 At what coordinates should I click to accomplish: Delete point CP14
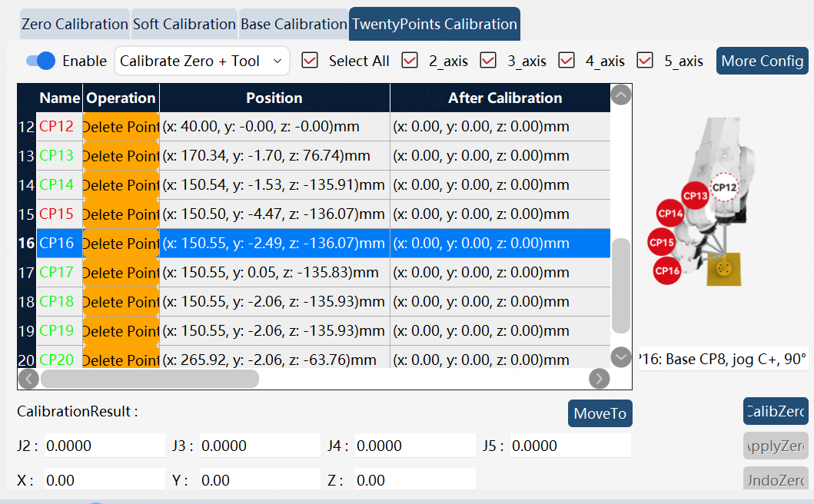(121, 185)
